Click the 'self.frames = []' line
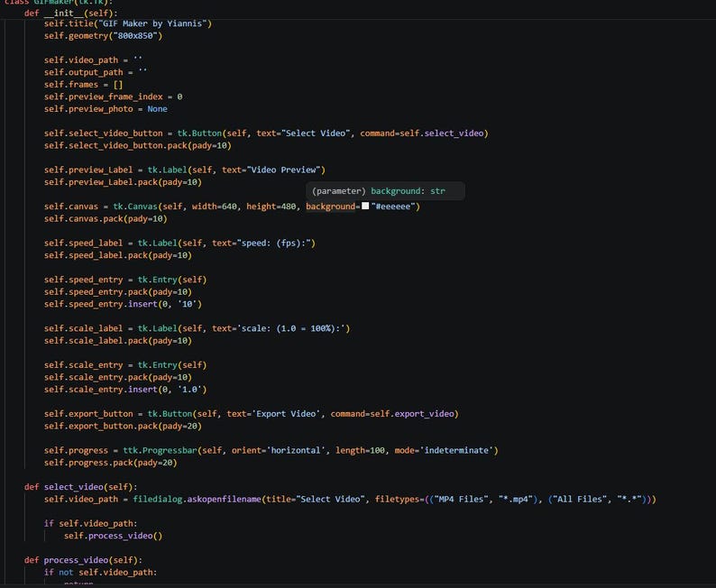The width and height of the screenshot is (716, 588). point(84,85)
